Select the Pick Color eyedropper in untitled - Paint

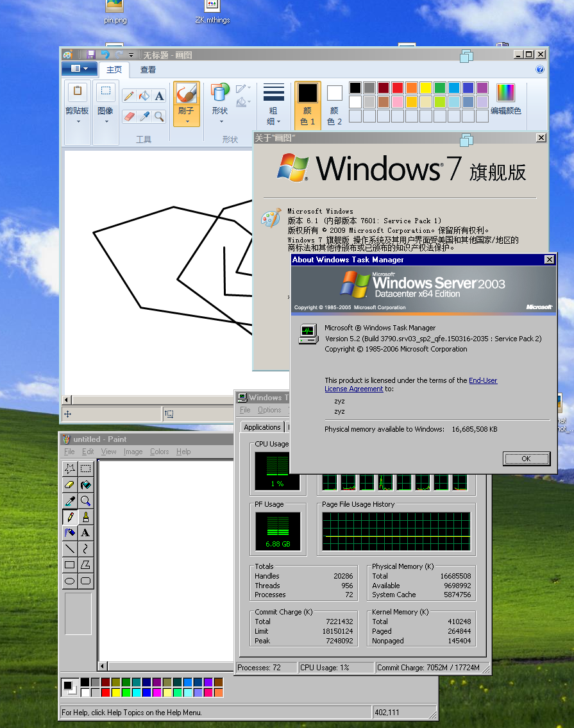click(x=70, y=500)
